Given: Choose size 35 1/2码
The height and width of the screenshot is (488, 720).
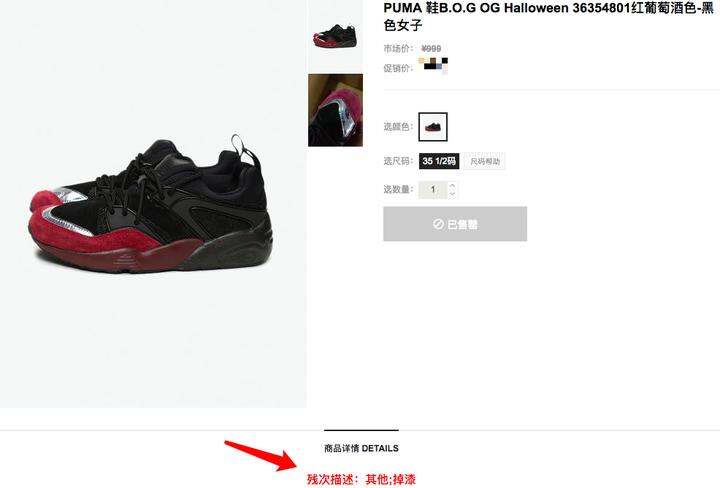Looking at the screenshot, I should click(x=439, y=161).
